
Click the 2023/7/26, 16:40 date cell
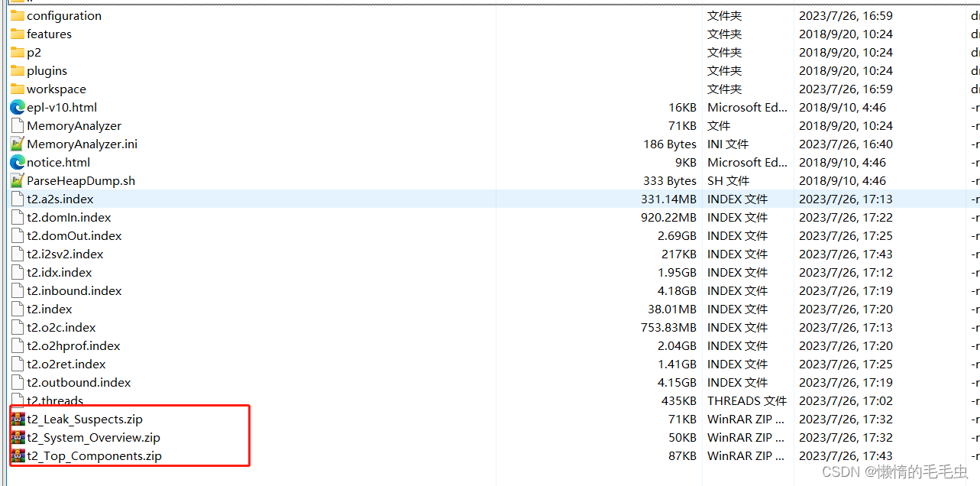(x=846, y=144)
